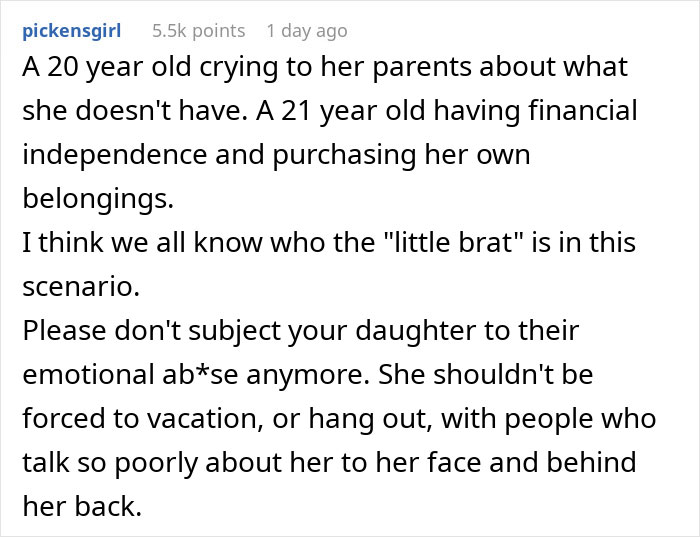Click the word "scenario." in the comment
The image size is (700, 537).
pos(81,286)
